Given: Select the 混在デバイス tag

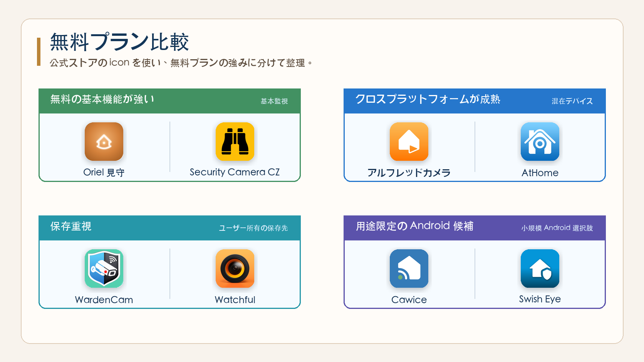Looking at the screenshot, I should (572, 101).
